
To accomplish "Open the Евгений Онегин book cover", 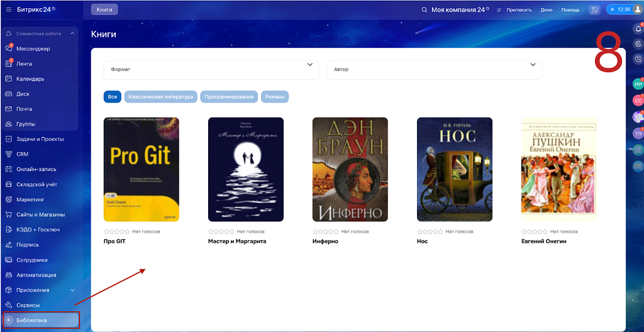I will click(x=559, y=169).
